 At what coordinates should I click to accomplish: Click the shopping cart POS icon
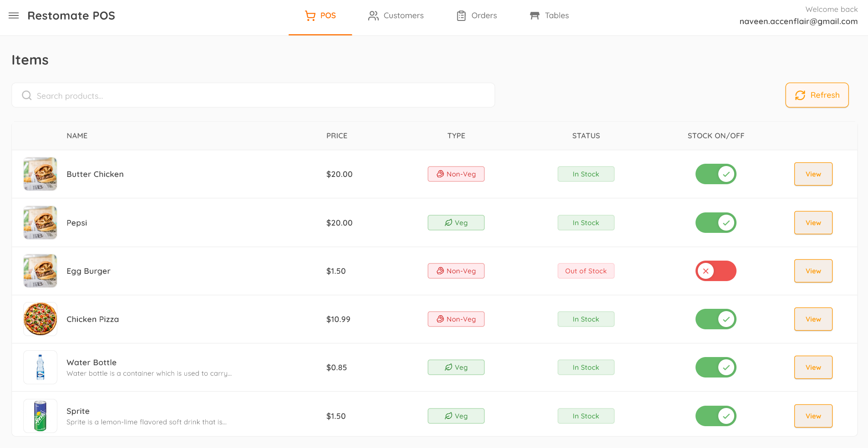tap(310, 15)
